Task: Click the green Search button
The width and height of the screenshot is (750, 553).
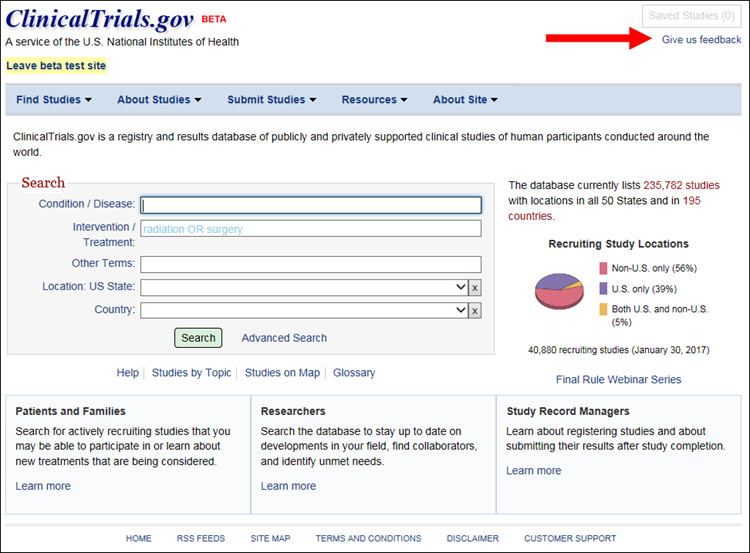Action: click(198, 338)
